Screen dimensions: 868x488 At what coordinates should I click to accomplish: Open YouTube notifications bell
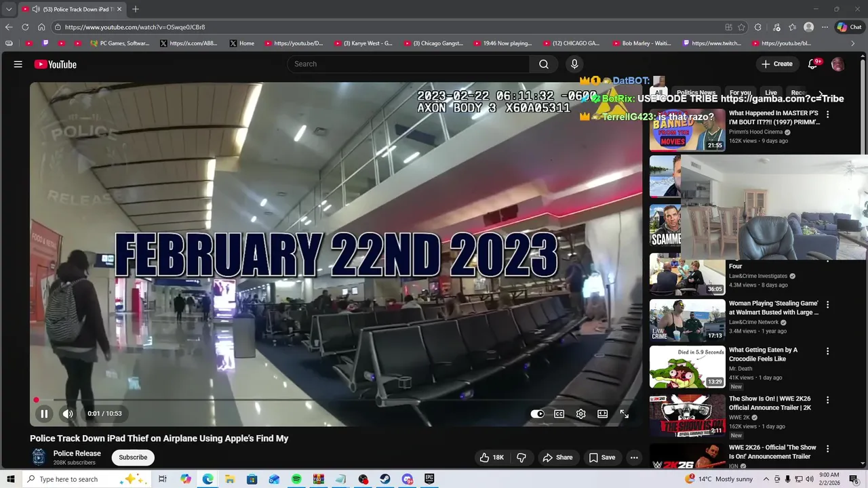(812, 64)
